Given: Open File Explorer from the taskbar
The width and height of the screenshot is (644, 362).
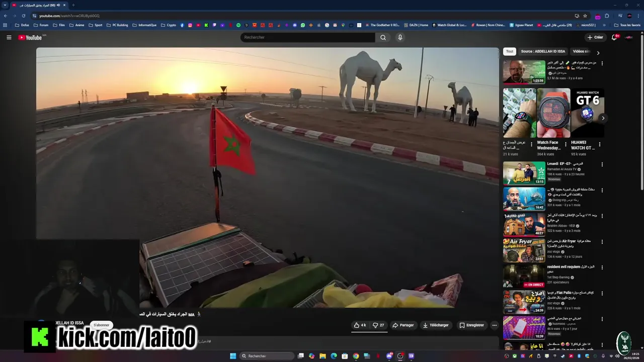Looking at the screenshot, I should (323, 356).
